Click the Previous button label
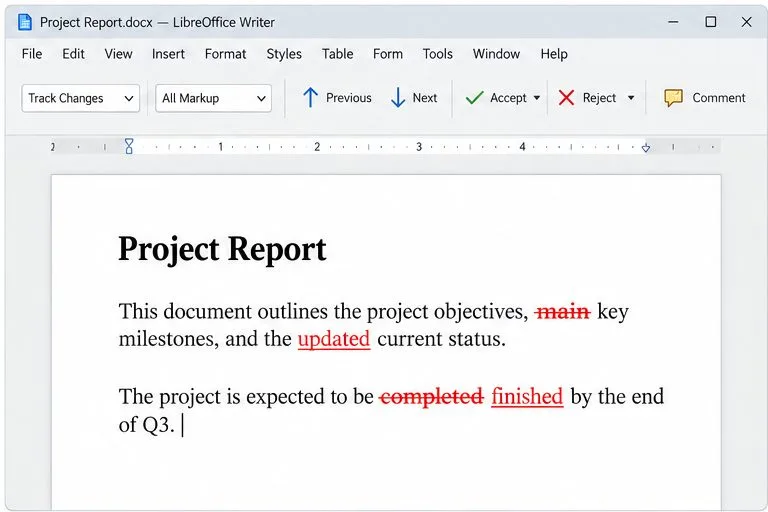The image size is (768, 512). tap(349, 98)
